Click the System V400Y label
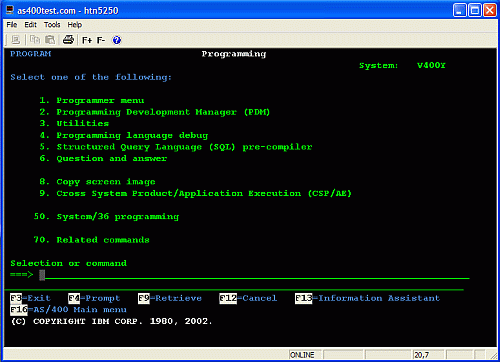The height and width of the screenshot is (362, 500). coord(402,65)
